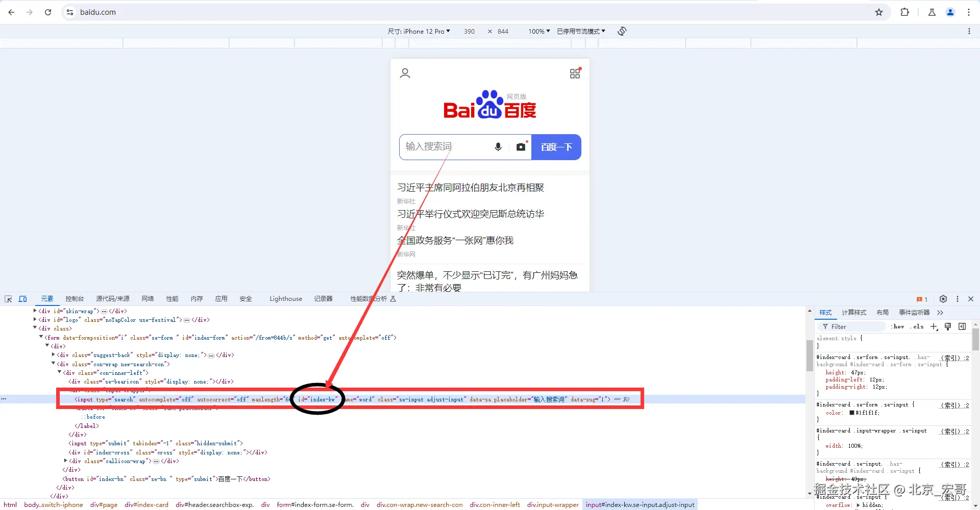980x510 pixels.
Task: Start voice search with the microphone
Action: [498, 147]
